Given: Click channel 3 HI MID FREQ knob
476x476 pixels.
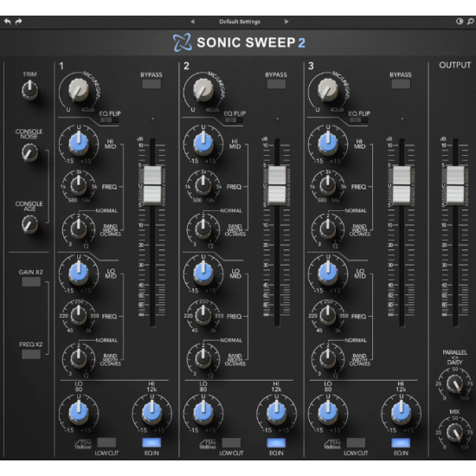Looking at the screenshot, I should tap(328, 185).
